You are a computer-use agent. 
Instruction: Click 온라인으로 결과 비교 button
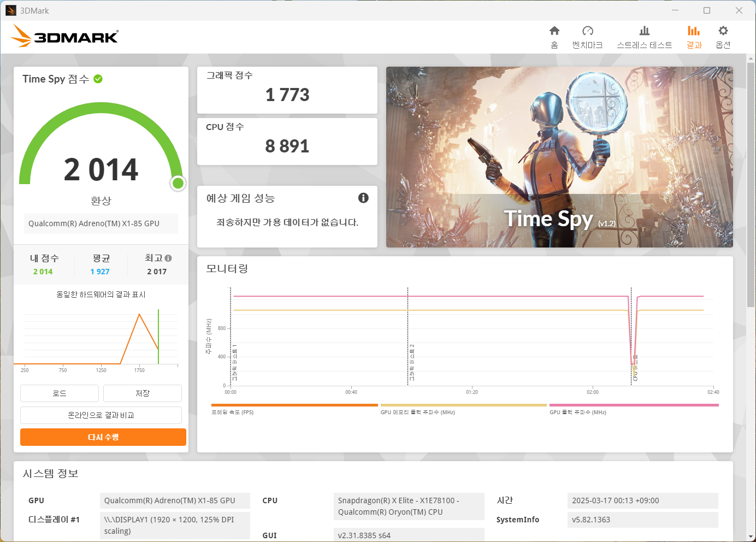101,415
